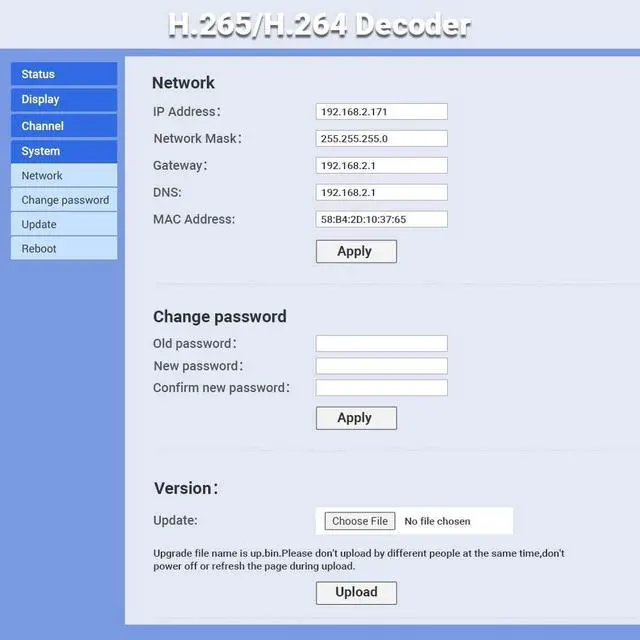
Task: Open Change password sidebar link
Action: [64, 200]
